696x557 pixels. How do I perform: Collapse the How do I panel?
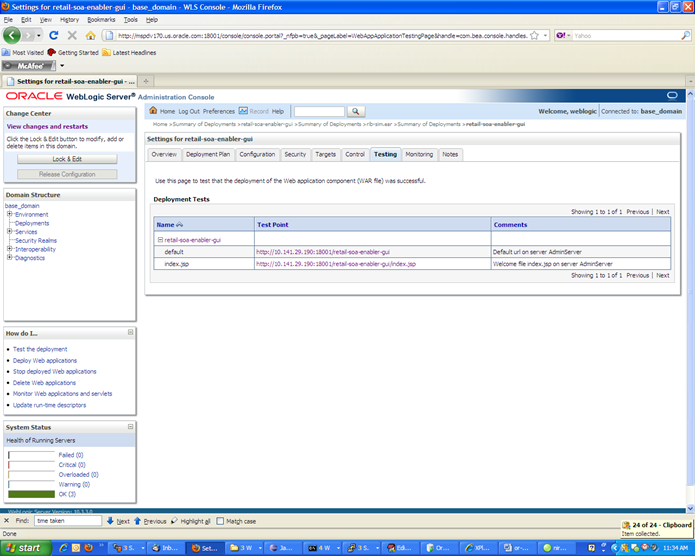click(130, 332)
